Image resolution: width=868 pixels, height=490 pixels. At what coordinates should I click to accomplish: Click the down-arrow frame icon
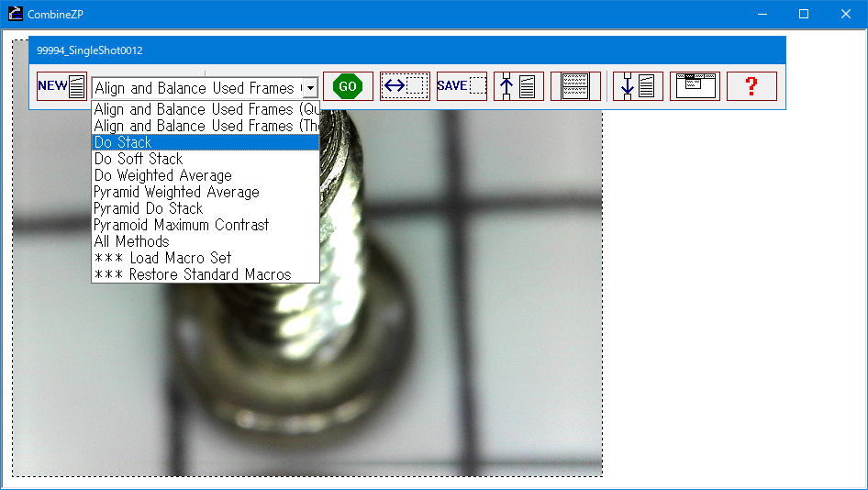click(639, 86)
